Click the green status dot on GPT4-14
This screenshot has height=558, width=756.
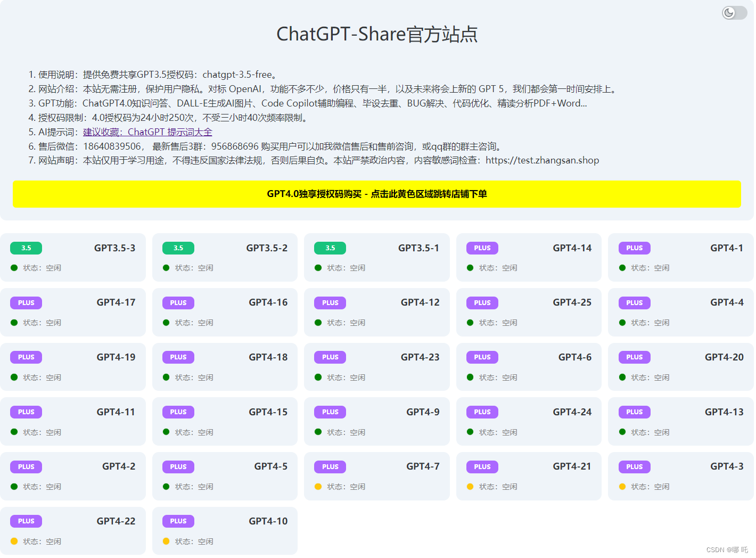[470, 268]
